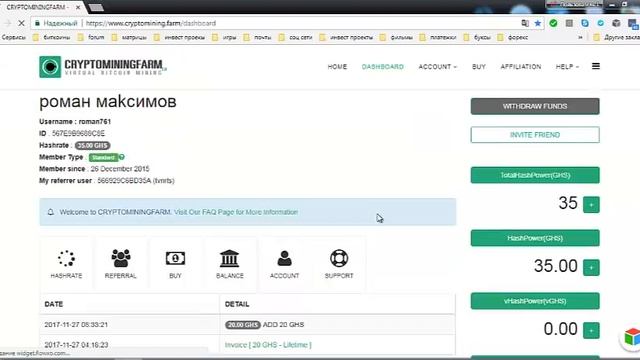
Task: Click the CryptoMiningFarm logo
Action: pyautogui.click(x=102, y=67)
